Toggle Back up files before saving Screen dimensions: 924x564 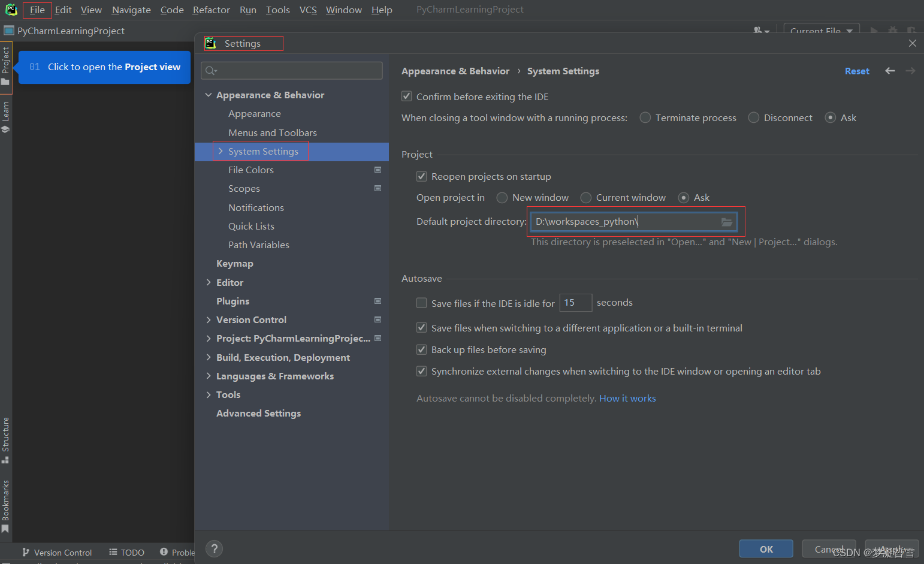[421, 349]
